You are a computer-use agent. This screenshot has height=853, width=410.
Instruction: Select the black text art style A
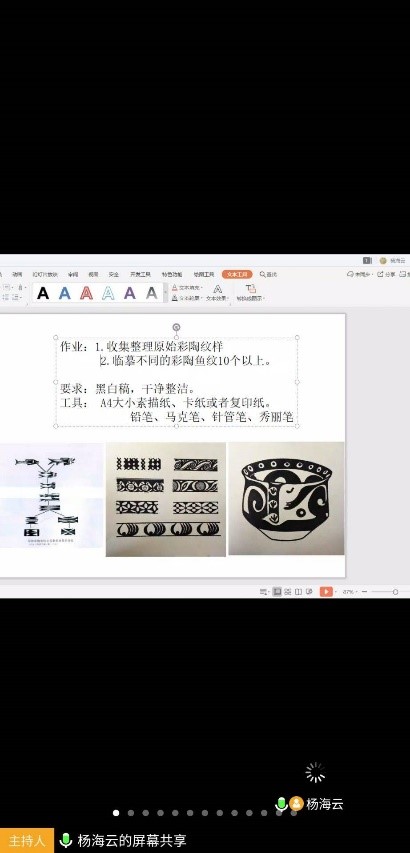click(43, 293)
